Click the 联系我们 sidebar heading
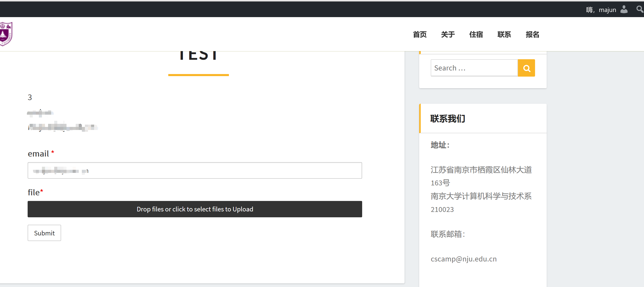 448,118
